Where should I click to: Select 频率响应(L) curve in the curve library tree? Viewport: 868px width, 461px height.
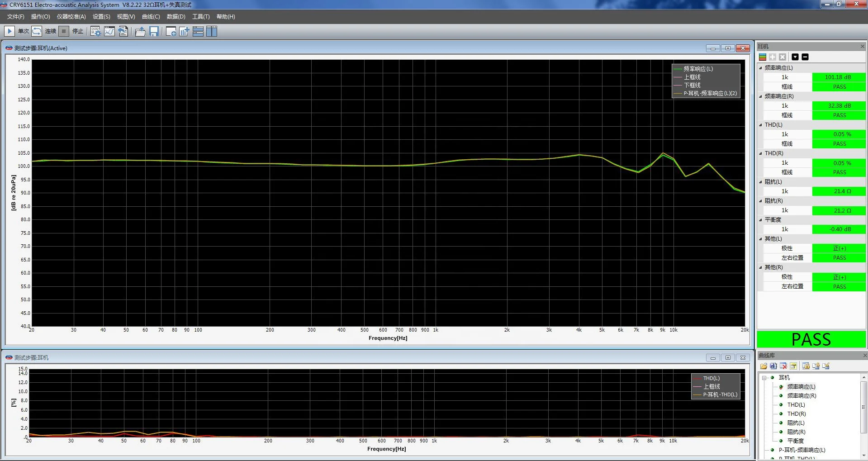[801, 387]
